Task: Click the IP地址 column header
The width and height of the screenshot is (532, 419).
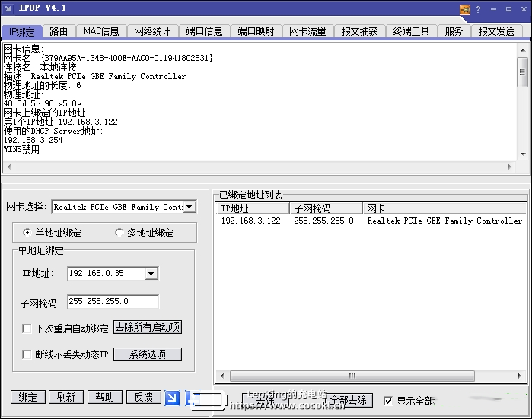Action: point(253,208)
